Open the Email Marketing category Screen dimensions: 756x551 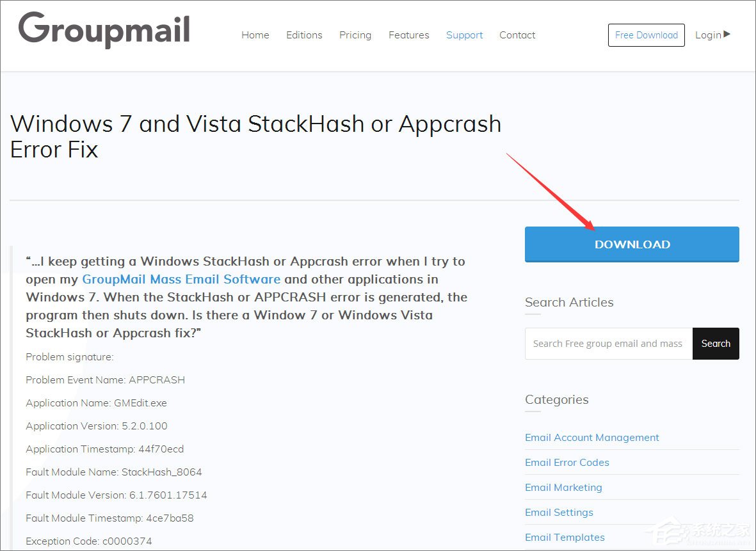pos(563,488)
